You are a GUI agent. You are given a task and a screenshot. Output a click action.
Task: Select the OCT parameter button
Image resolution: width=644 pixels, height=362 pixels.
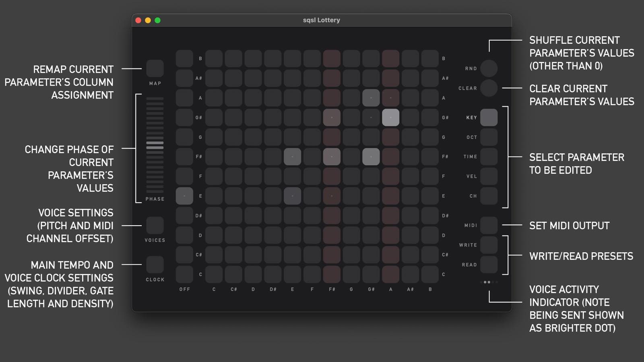pos(489,137)
